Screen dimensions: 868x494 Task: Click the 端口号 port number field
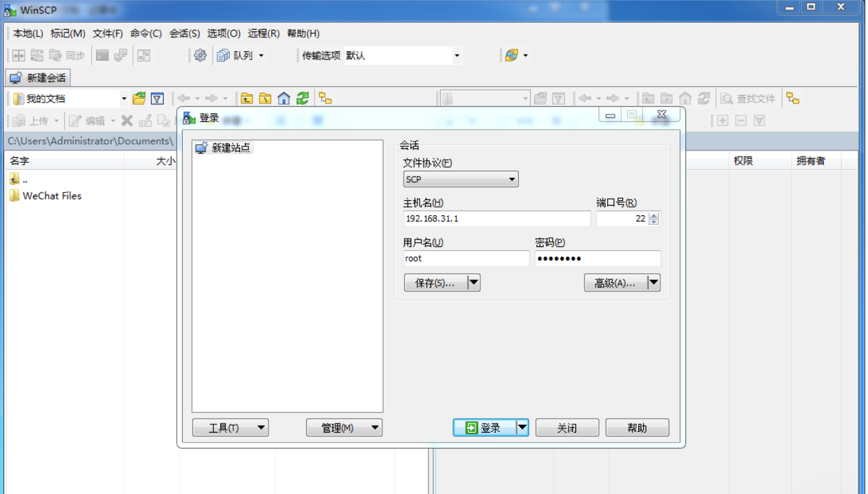click(x=622, y=219)
